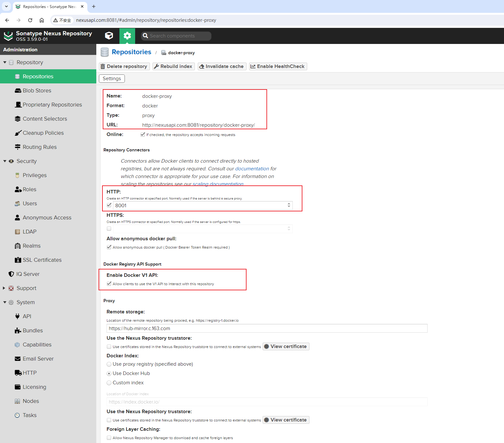The width and height of the screenshot is (504, 443).
Task: Open the Settings tab
Action: 112,79
